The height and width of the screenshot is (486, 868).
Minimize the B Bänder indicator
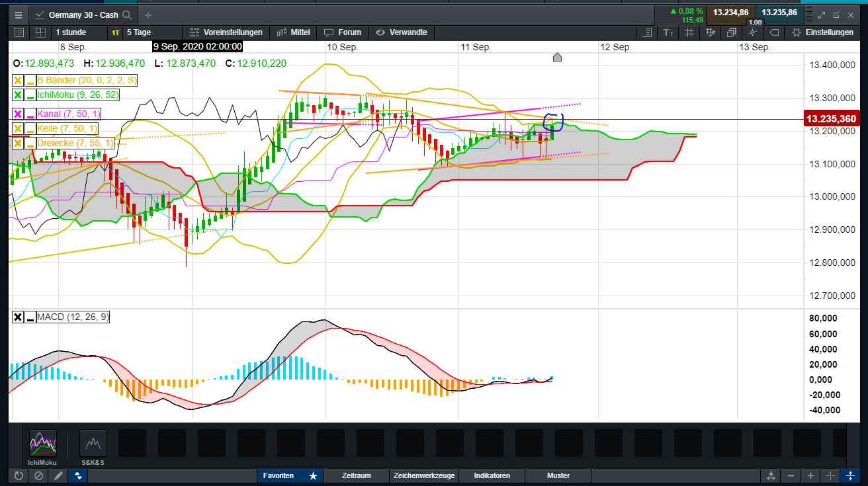[x=30, y=80]
